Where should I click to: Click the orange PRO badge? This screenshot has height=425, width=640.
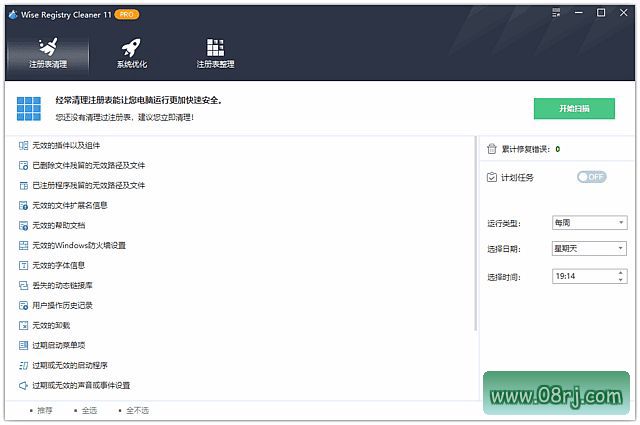(127, 15)
